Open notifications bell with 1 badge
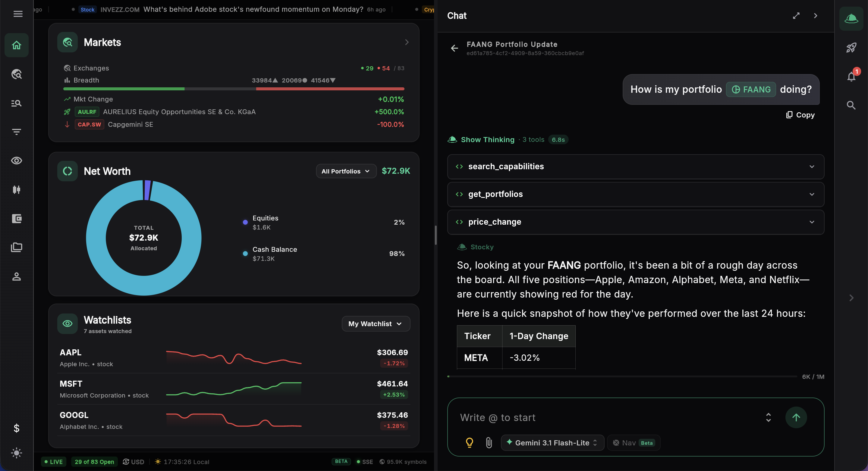This screenshot has width=868, height=471. click(x=852, y=76)
